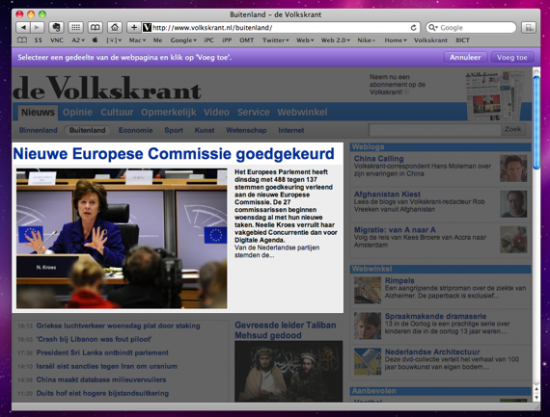The image size is (550, 417).
Task: Open the Mac bookmarks folder menu
Action: click(137, 40)
